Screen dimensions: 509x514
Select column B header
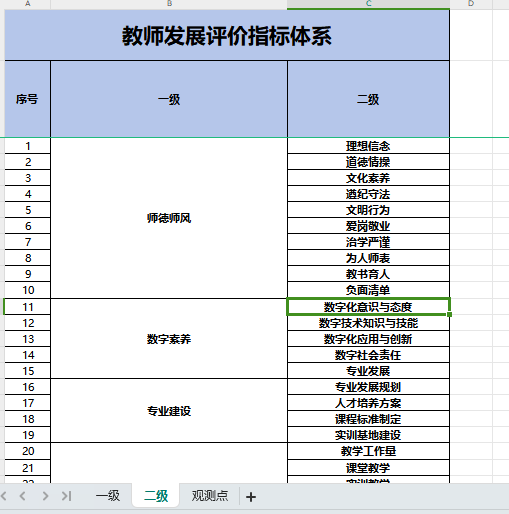coord(169,4)
